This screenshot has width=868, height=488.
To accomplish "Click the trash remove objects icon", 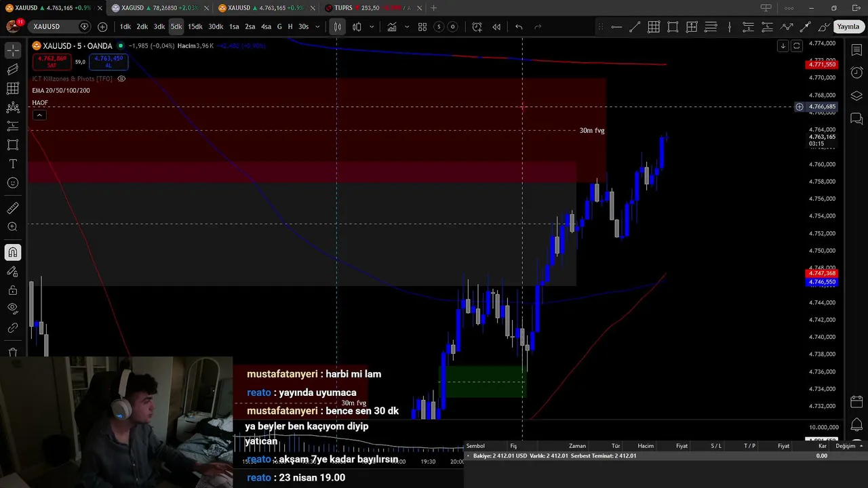I will tap(13, 352).
